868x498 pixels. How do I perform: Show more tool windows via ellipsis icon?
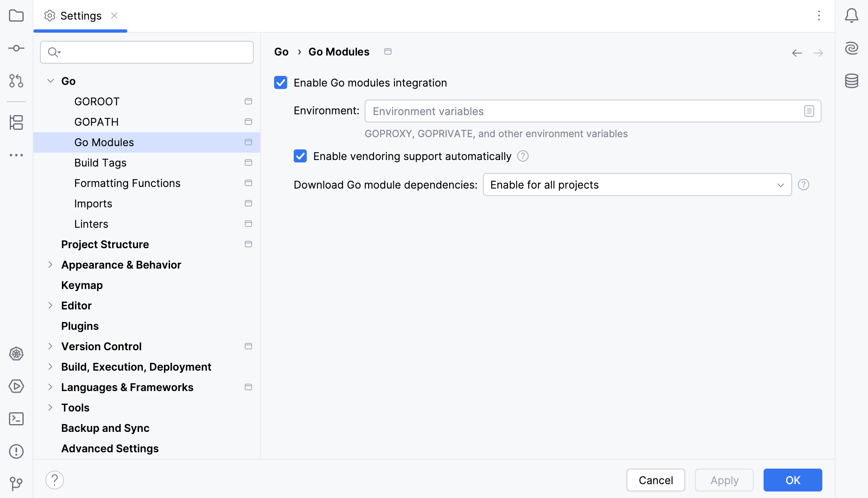(x=16, y=155)
